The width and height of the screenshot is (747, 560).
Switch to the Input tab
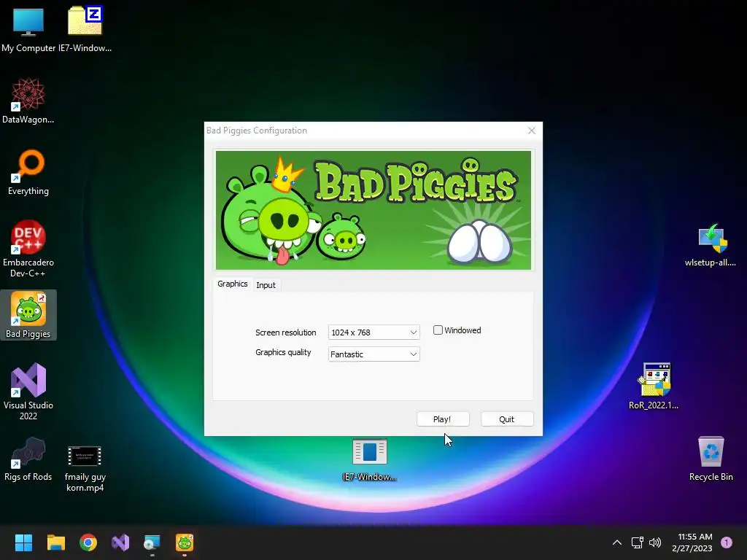tap(266, 285)
